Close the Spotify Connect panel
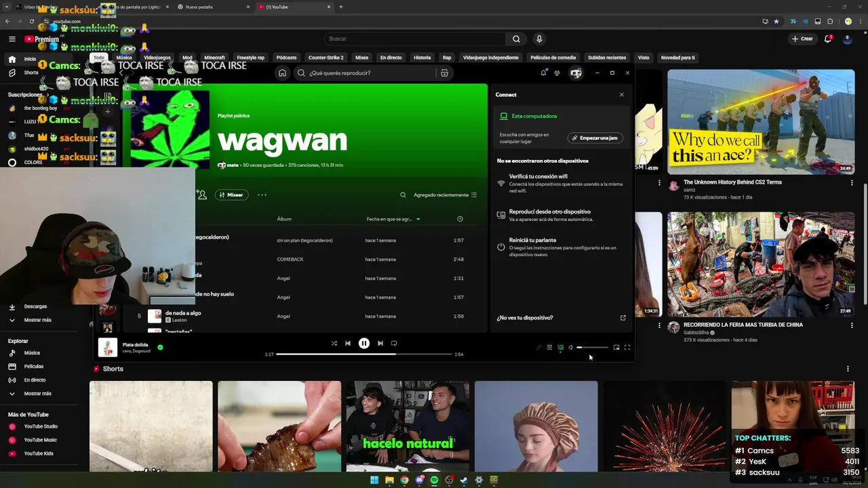 [622, 95]
